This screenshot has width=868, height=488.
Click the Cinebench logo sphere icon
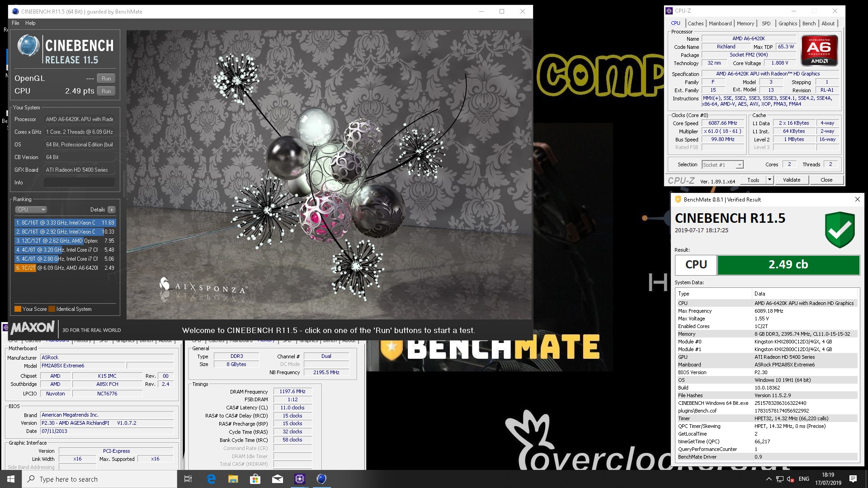(x=28, y=46)
